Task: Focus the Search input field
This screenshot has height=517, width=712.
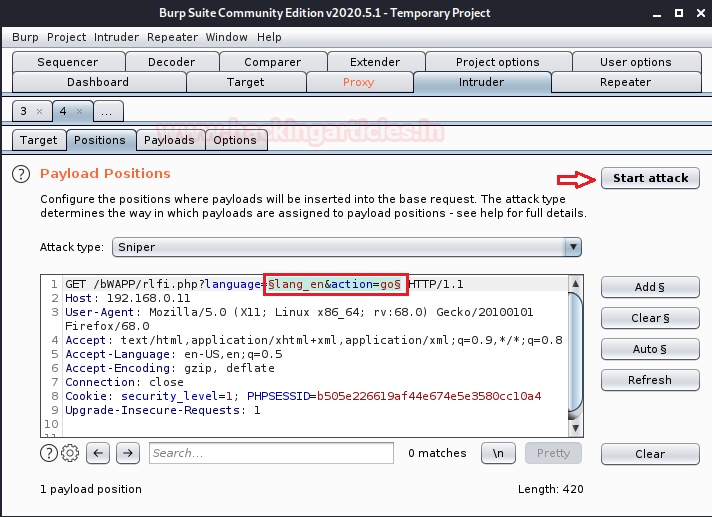Action: click(x=272, y=453)
